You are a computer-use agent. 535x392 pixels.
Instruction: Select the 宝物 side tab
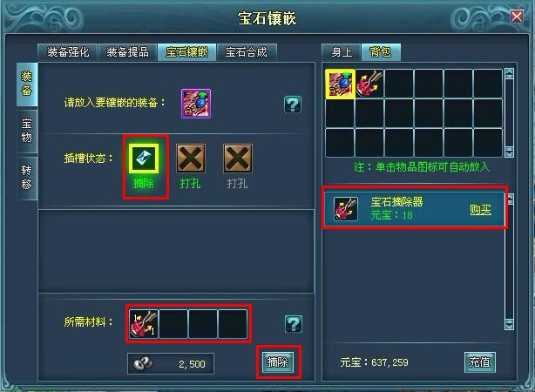click(x=27, y=131)
